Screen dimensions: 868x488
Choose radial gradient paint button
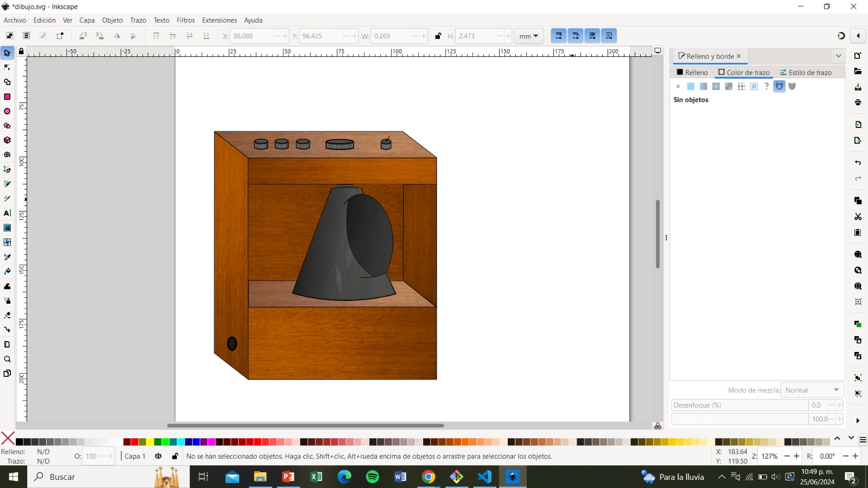[x=716, y=86]
